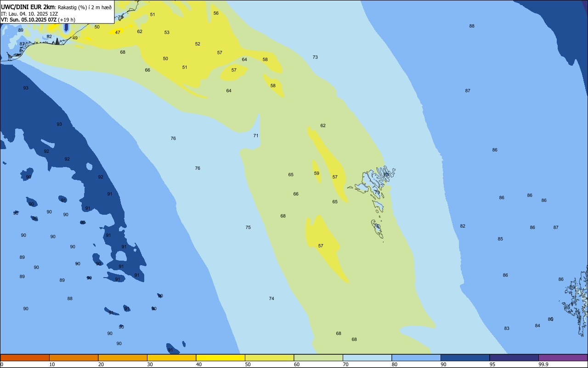
Task: Click the humidity value "71" on the map
Action: 256,136
